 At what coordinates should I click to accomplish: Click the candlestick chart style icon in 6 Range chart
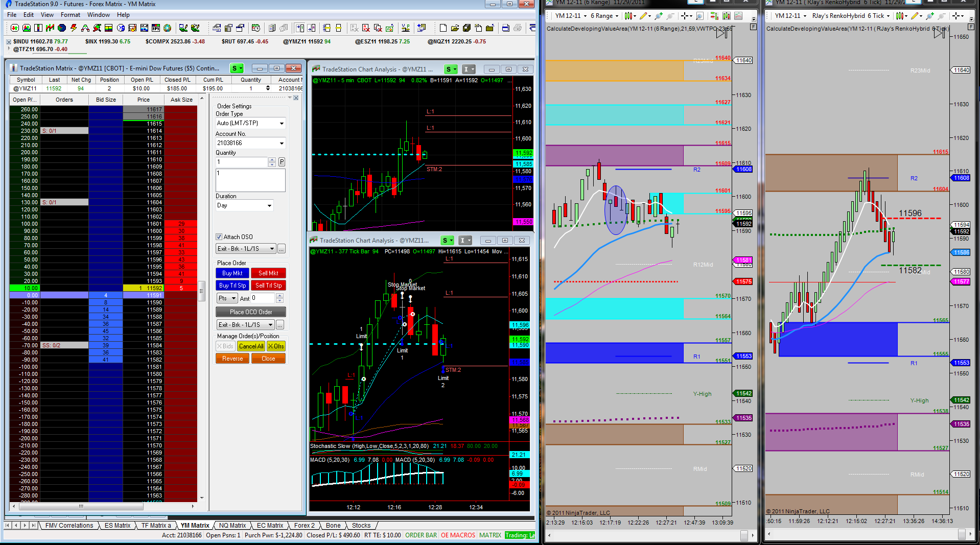[629, 16]
